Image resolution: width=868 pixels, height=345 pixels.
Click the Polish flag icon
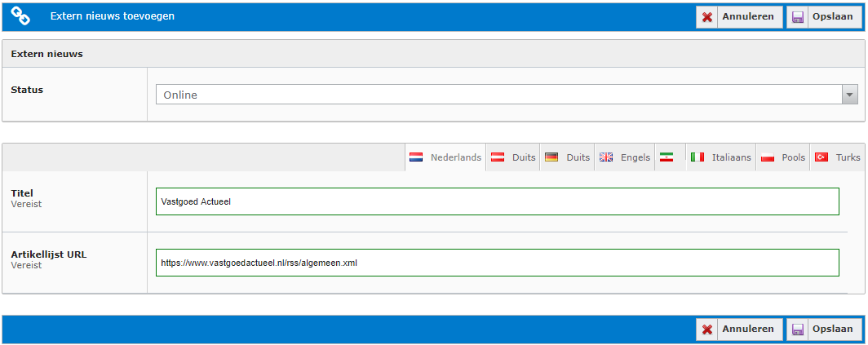click(767, 157)
